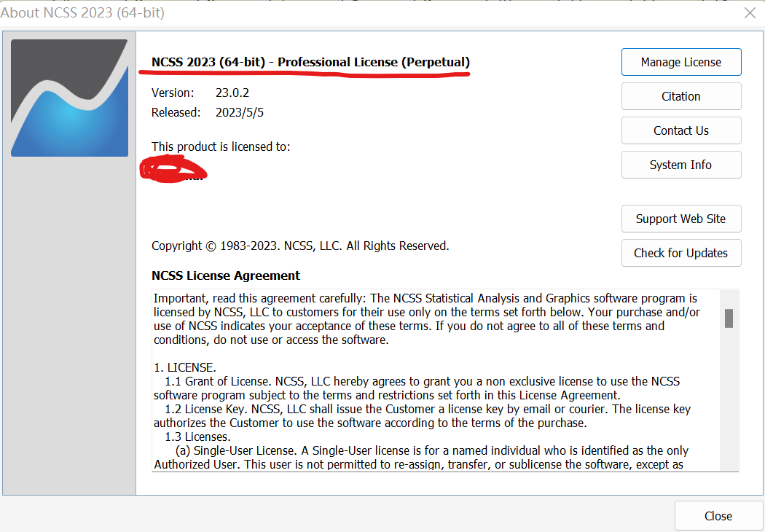
Task: Click the 'Released:' label
Action: [176, 113]
